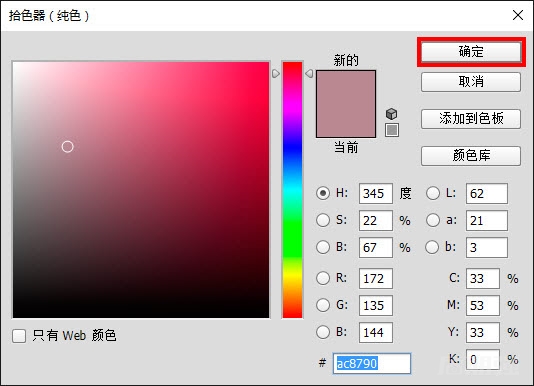Click the right hue slider arrow handle
This screenshot has height=386, width=534.
[309, 74]
